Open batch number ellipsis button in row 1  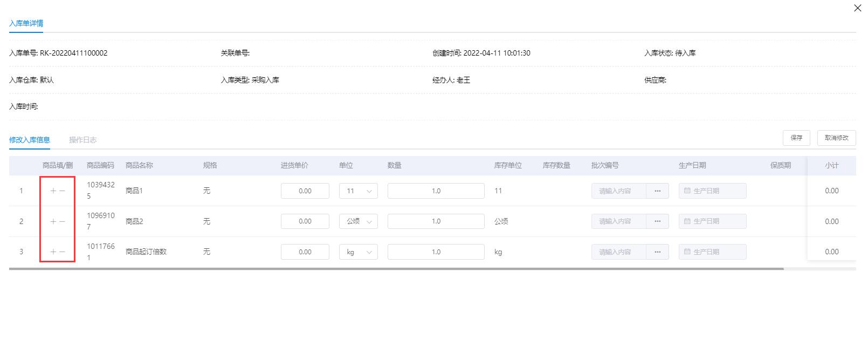657,191
